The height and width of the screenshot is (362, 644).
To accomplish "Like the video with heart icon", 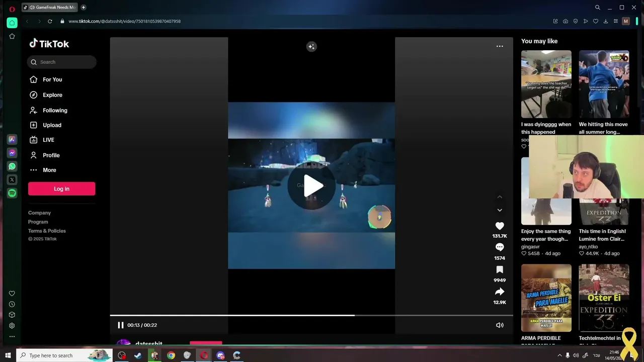I will [500, 226].
